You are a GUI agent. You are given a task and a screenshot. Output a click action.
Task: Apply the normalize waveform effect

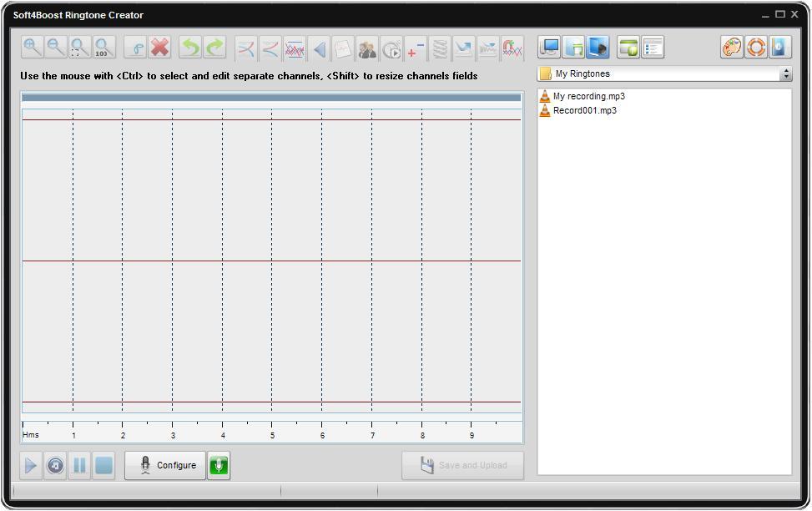tap(295, 48)
